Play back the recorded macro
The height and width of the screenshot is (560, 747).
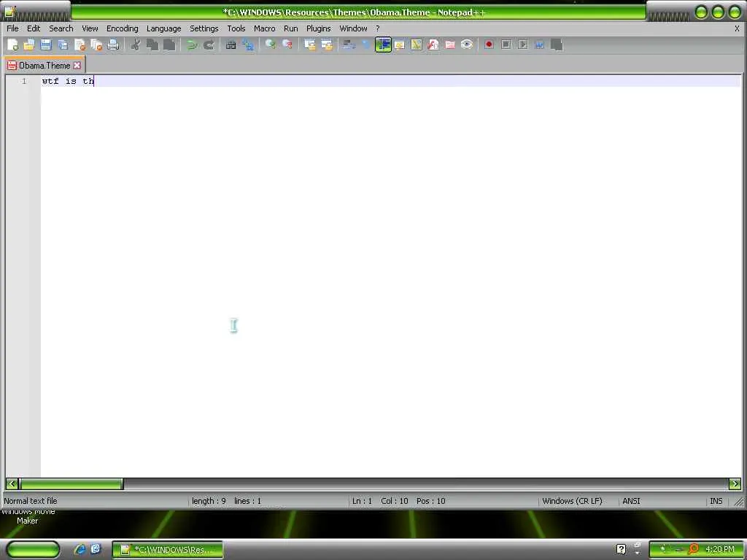[522, 44]
